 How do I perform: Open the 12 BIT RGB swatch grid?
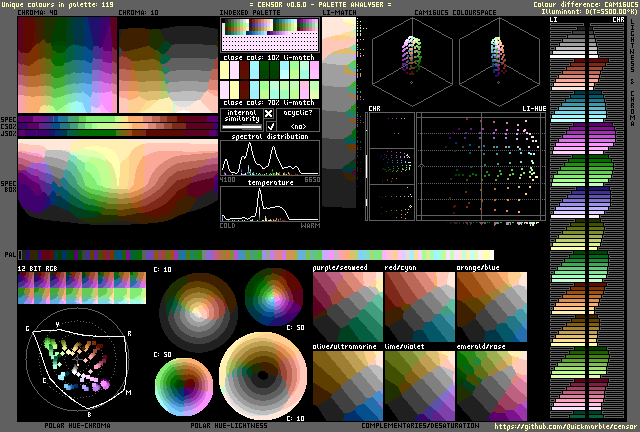point(82,288)
